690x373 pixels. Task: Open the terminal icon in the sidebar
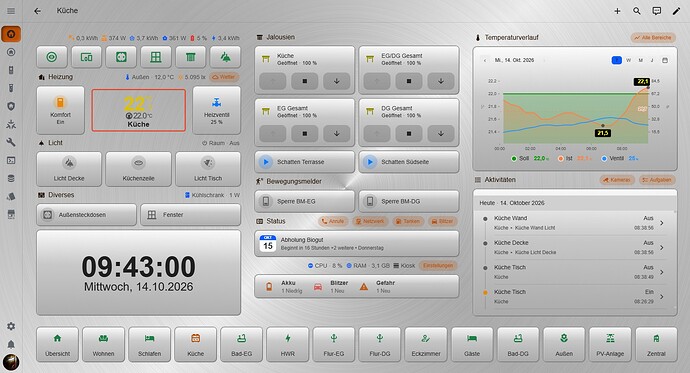[11, 160]
